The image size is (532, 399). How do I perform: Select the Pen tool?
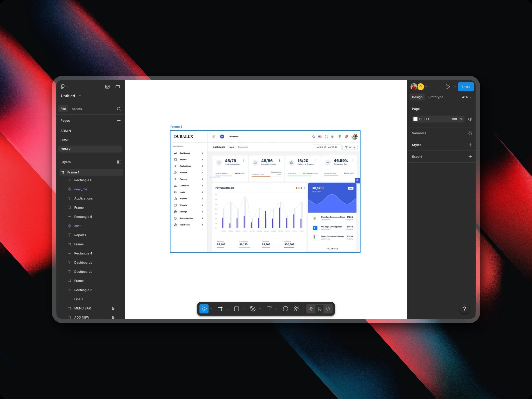coord(253,309)
